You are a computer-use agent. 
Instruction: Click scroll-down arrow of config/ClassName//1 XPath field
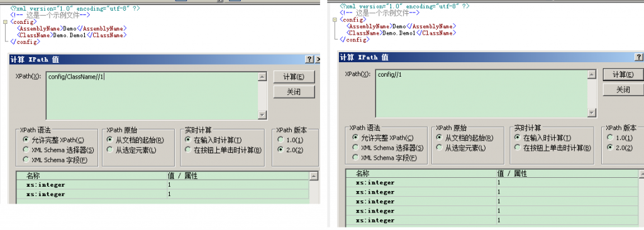(x=262, y=116)
